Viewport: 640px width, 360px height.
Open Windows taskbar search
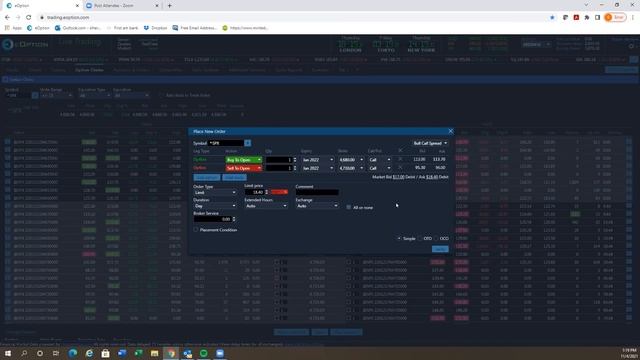coord(24,353)
